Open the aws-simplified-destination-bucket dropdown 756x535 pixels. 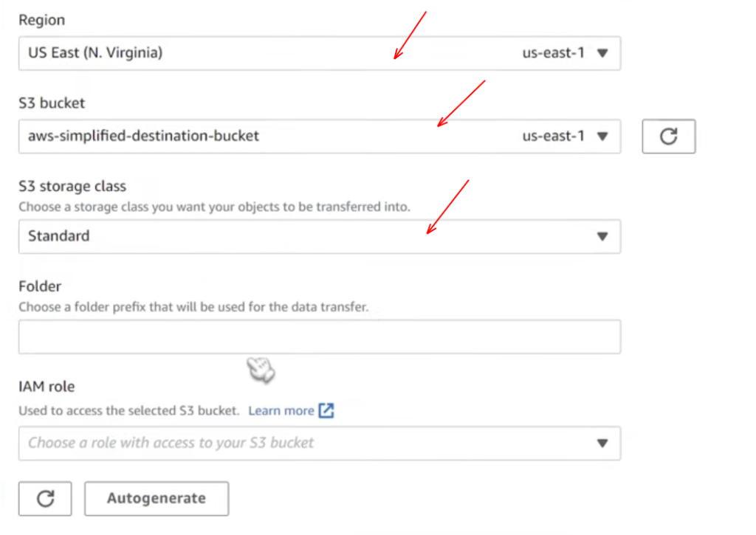point(221,137)
